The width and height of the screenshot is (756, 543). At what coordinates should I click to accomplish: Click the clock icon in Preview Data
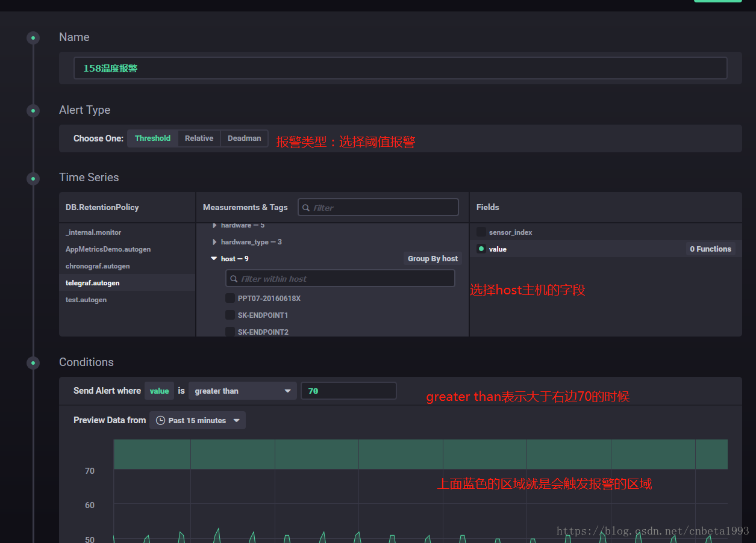pos(160,420)
